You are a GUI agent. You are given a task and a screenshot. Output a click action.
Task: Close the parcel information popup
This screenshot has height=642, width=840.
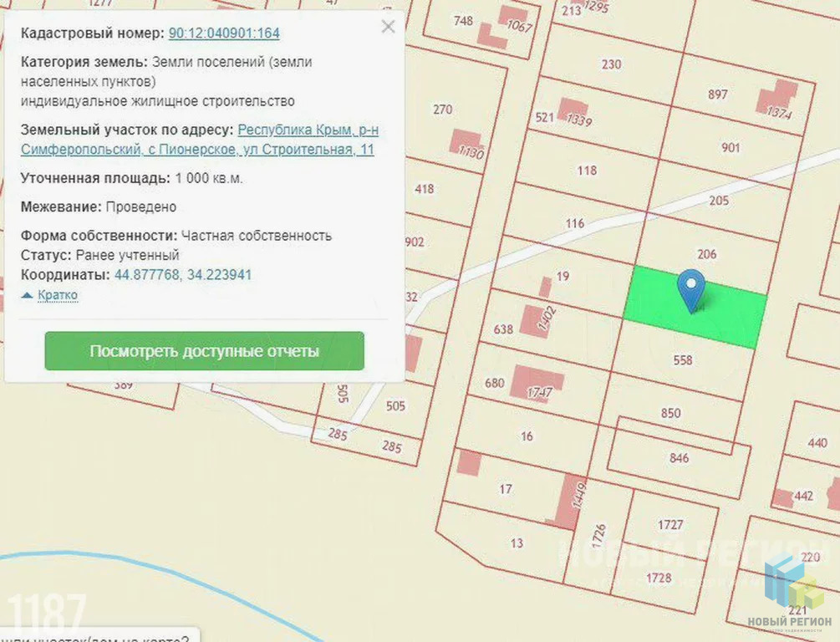tap(388, 27)
